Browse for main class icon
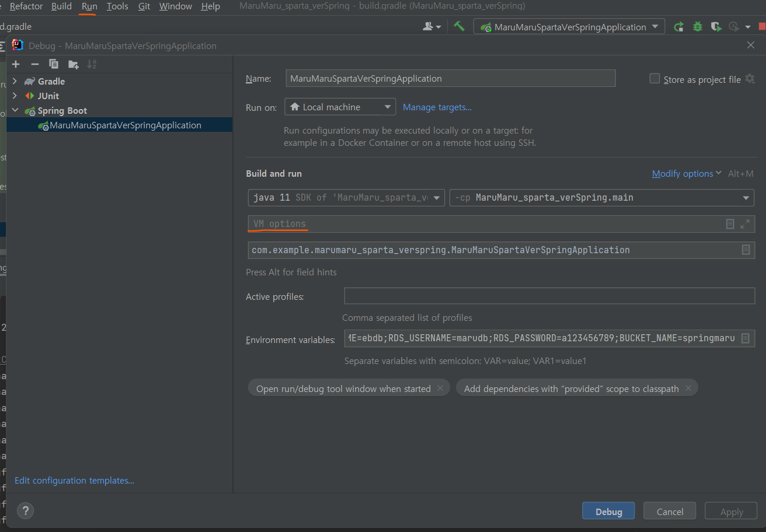This screenshot has height=532, width=766. click(x=746, y=250)
